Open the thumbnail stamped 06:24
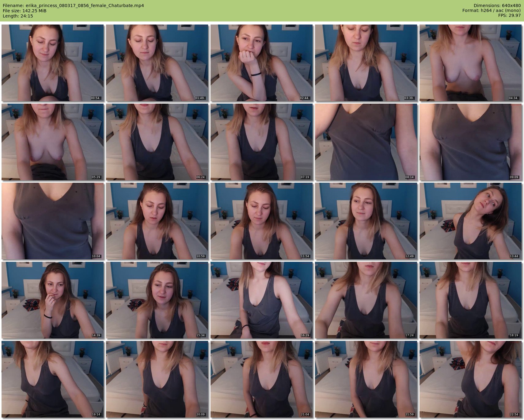The width and height of the screenshot is (524, 420). click(157, 142)
